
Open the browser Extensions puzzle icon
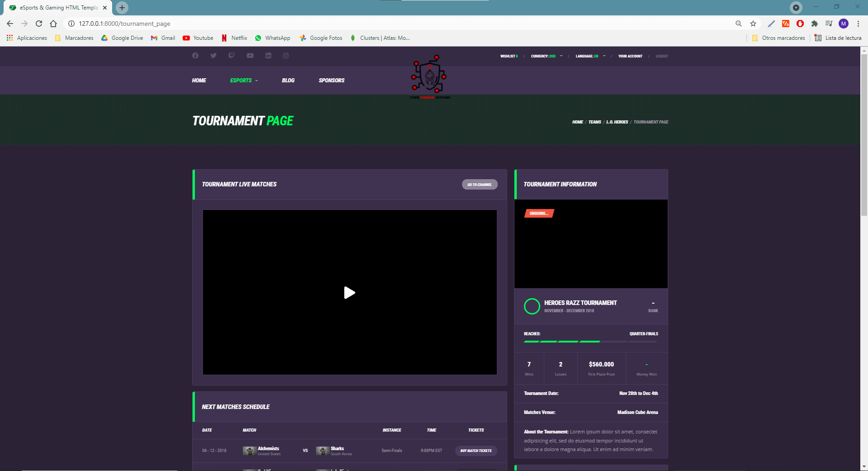pyautogui.click(x=814, y=24)
